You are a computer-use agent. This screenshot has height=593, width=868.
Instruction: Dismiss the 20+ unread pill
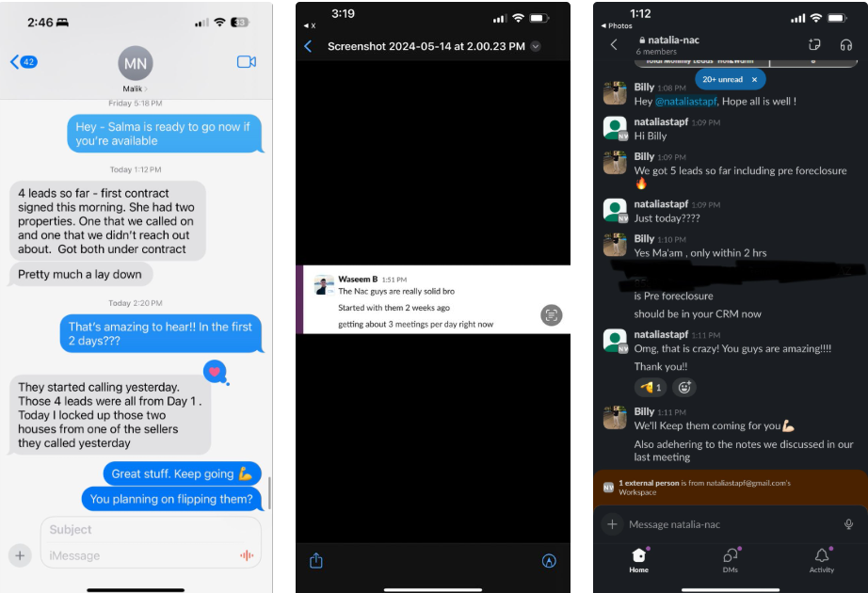pos(754,80)
